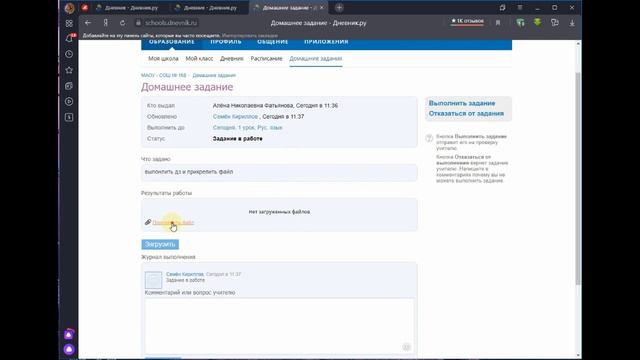The image size is (640, 360).
Task: Open the extensions icon in the toolbar
Action: [x=555, y=23]
